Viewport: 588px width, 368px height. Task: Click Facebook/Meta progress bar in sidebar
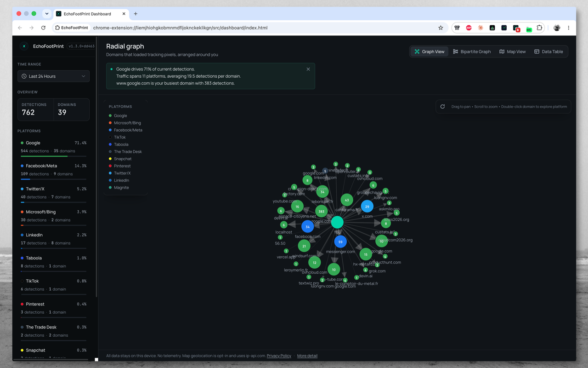[x=53, y=179]
